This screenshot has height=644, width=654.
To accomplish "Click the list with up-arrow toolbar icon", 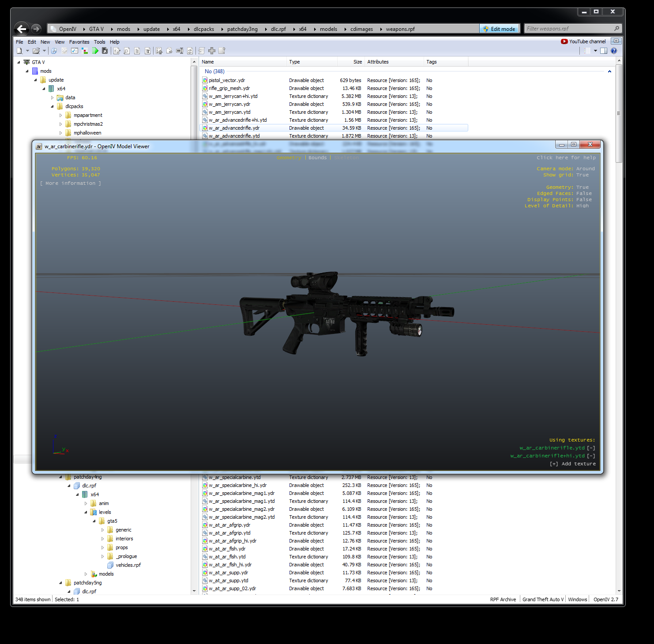I will point(159,51).
